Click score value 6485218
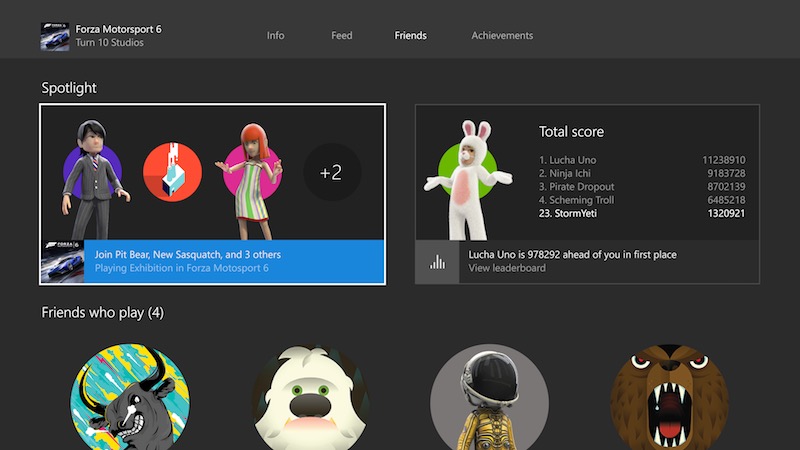 [x=726, y=200]
